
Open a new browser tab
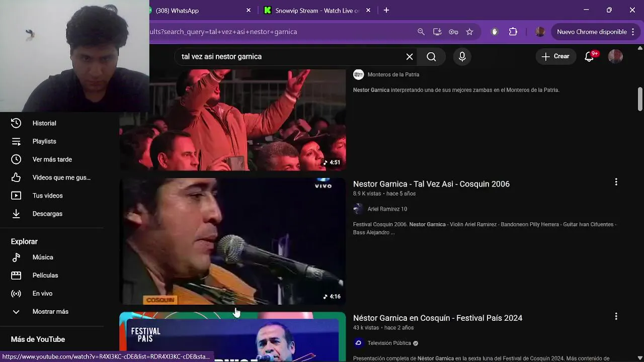click(386, 10)
